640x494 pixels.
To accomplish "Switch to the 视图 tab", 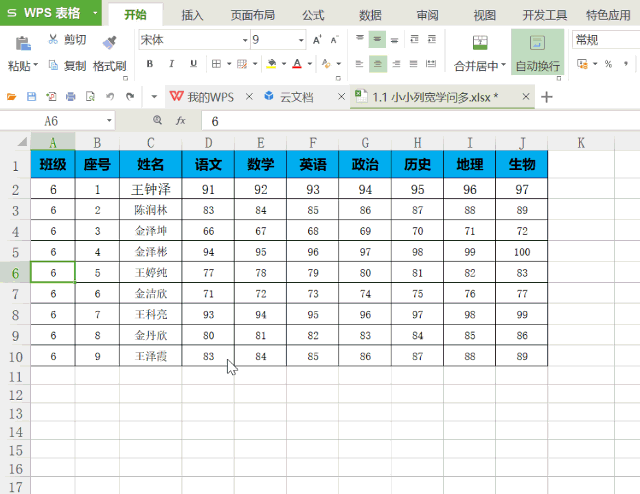I will coord(484,15).
